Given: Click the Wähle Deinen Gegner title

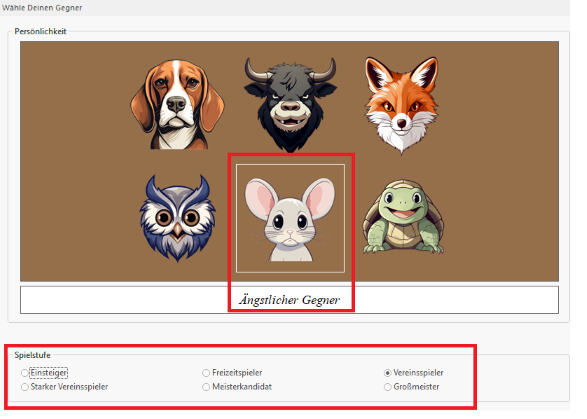Looking at the screenshot, I should click(42, 7).
